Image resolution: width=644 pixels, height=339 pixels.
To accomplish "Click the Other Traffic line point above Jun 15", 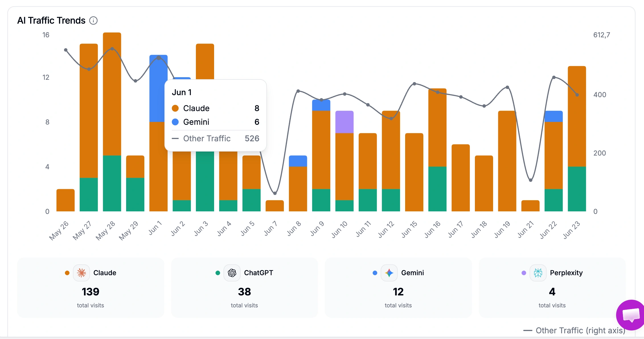I will point(414,84).
